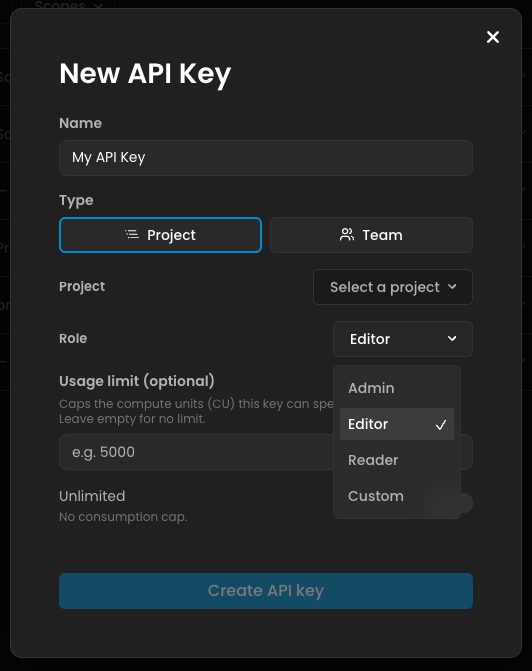The image size is (532, 671).
Task: Select Project as the key type
Action: point(160,235)
